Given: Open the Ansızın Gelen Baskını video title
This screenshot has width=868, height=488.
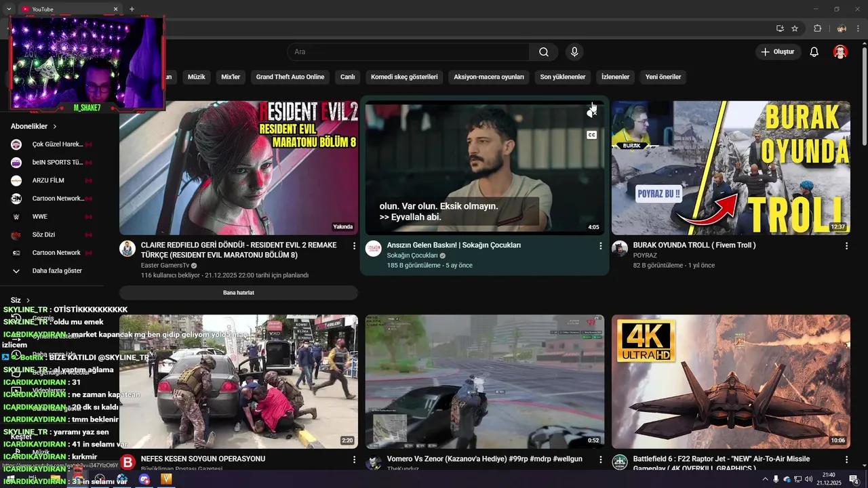Looking at the screenshot, I should click(x=454, y=245).
